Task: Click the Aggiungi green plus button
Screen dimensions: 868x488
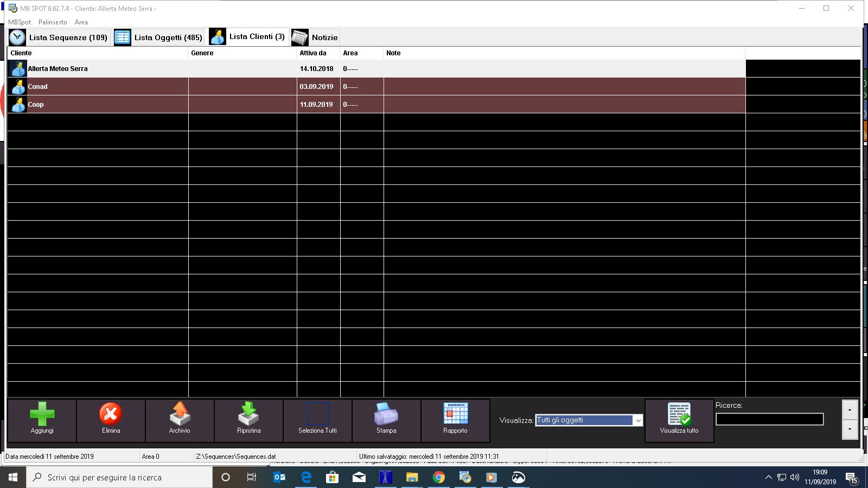Action: pos(42,421)
